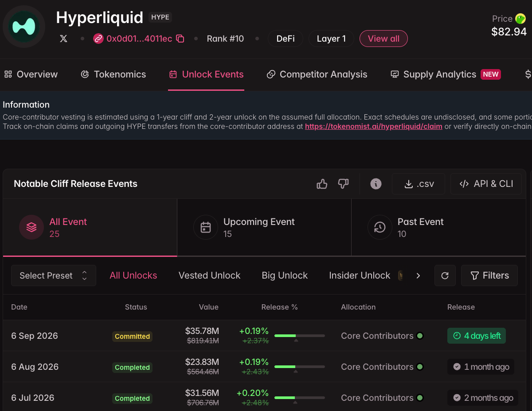The image size is (532, 411).
Task: Click the pink chain-link icon beside the address
Action: coord(98,39)
